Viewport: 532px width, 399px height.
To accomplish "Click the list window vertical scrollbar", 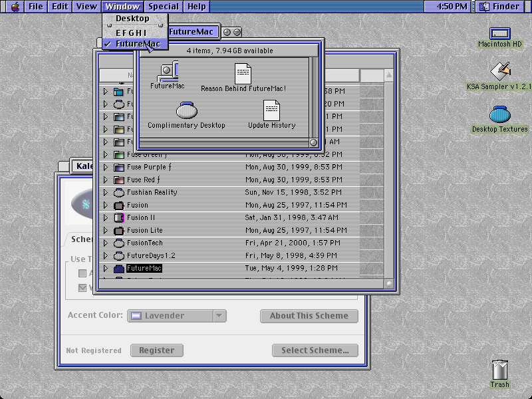I will tap(389, 180).
